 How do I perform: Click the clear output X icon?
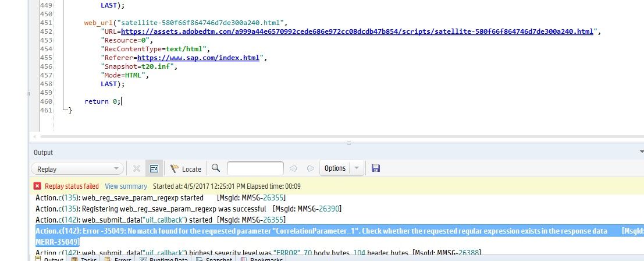coord(137,169)
